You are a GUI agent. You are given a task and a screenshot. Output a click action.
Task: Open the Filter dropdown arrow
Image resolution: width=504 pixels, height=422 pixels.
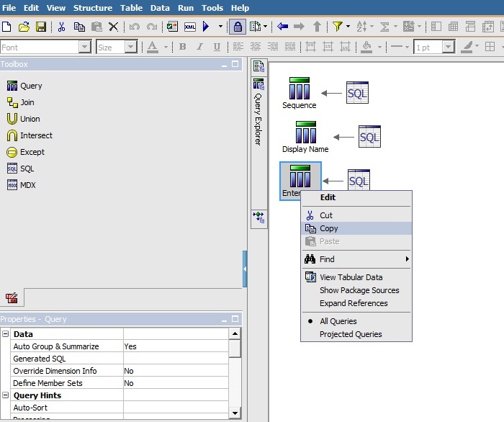point(348,27)
